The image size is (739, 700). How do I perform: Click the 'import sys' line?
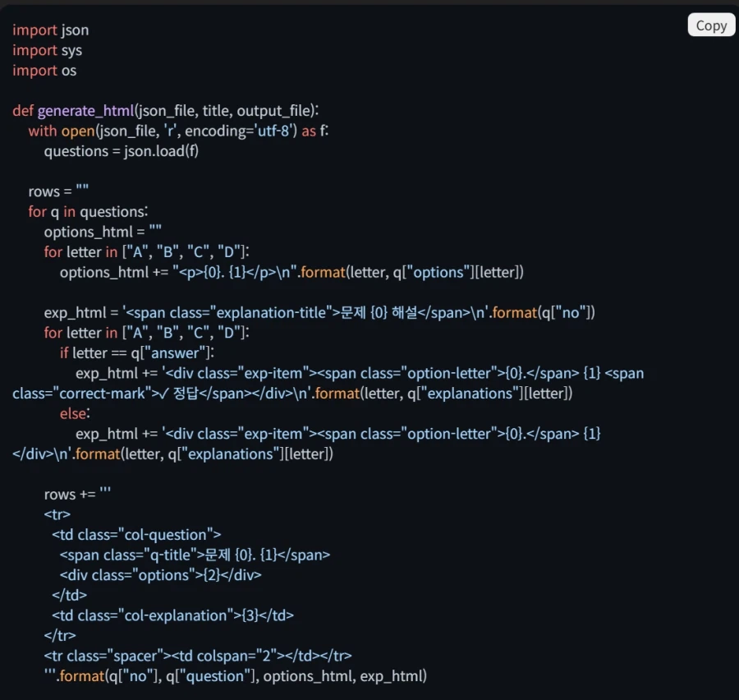pos(47,50)
